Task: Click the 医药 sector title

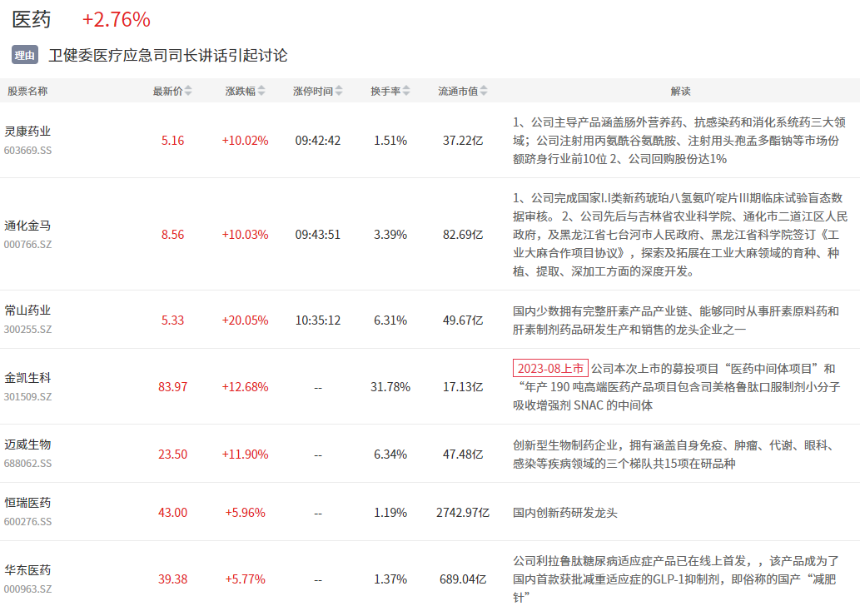Action: coord(32,19)
